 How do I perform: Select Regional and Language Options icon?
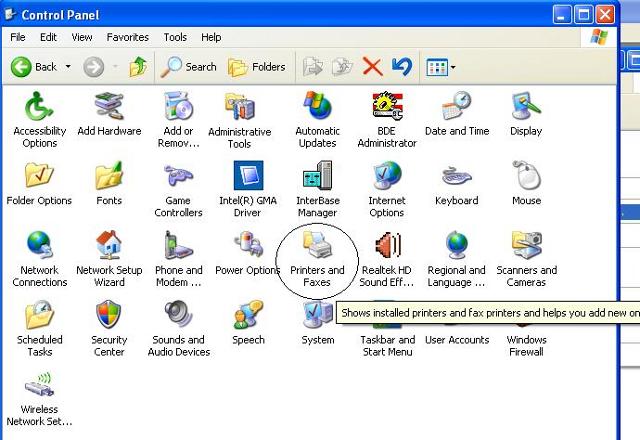[456, 245]
